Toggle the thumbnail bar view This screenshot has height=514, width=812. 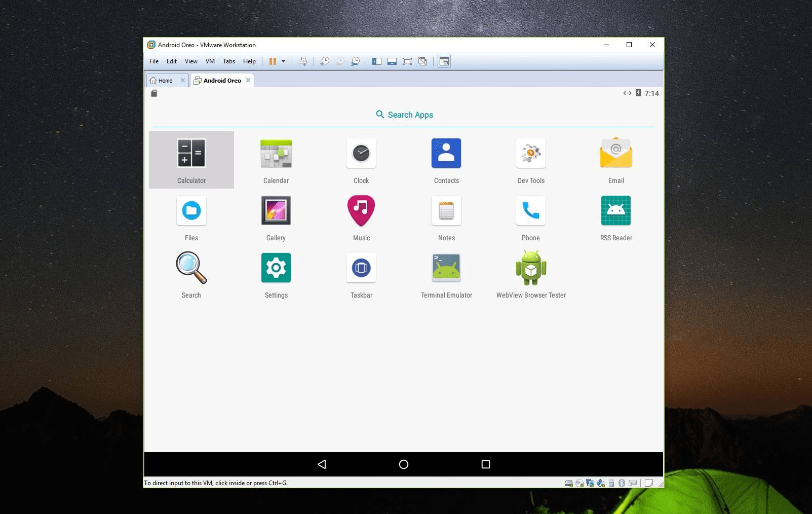coord(392,61)
